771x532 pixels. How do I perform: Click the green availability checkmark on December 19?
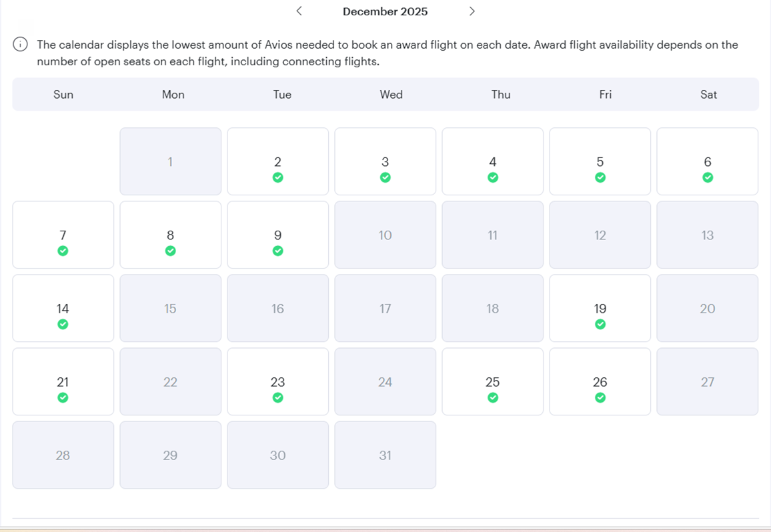pos(600,325)
